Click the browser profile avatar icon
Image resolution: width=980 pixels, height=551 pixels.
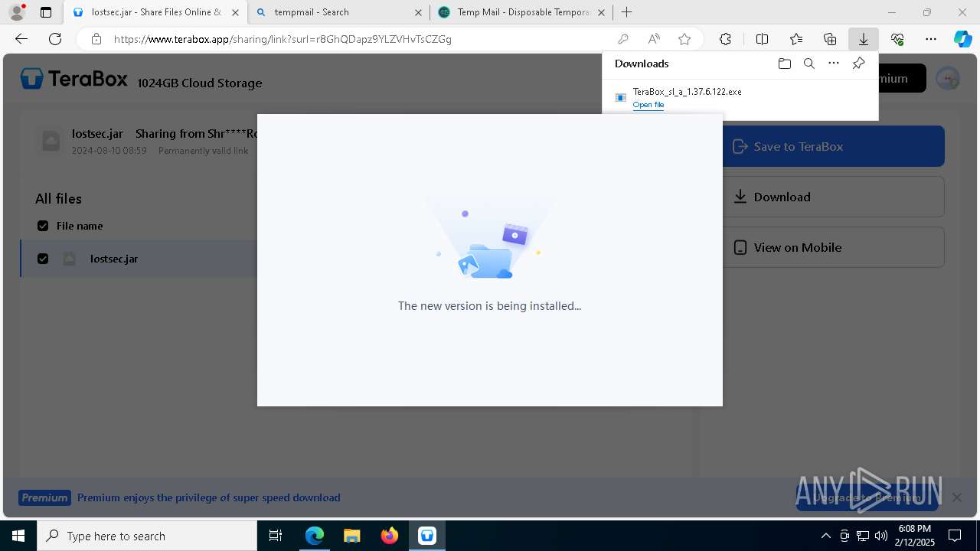coord(17,12)
